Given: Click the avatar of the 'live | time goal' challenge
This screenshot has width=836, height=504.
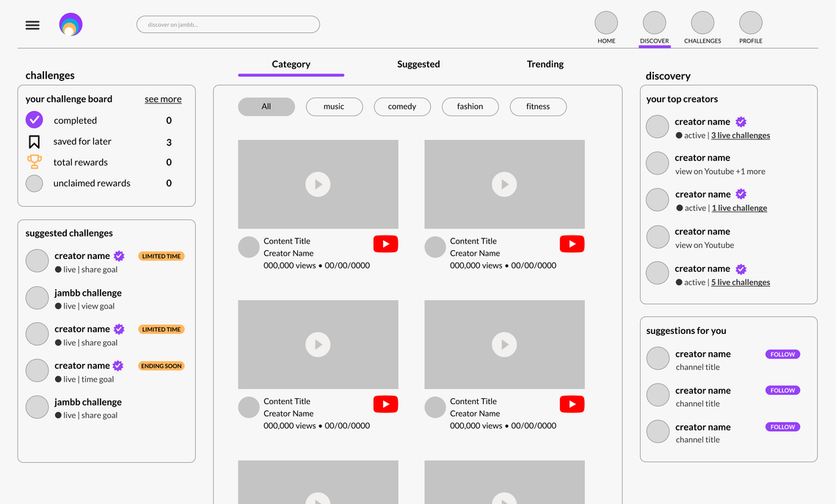Looking at the screenshot, I should coord(37,370).
